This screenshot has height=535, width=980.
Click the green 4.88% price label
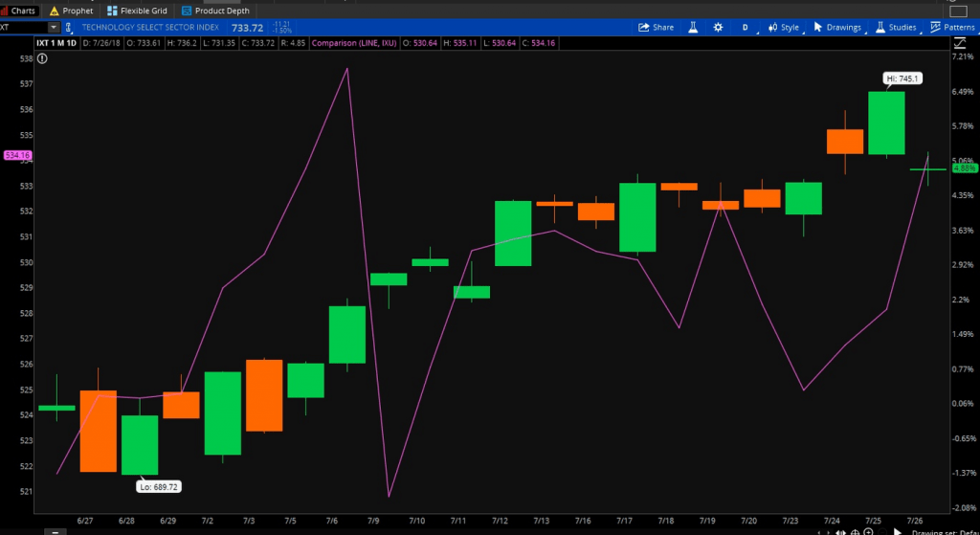[965, 168]
